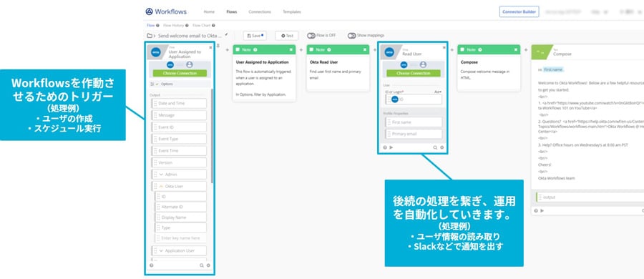
Task: Click the Message output field
Action: [179, 115]
